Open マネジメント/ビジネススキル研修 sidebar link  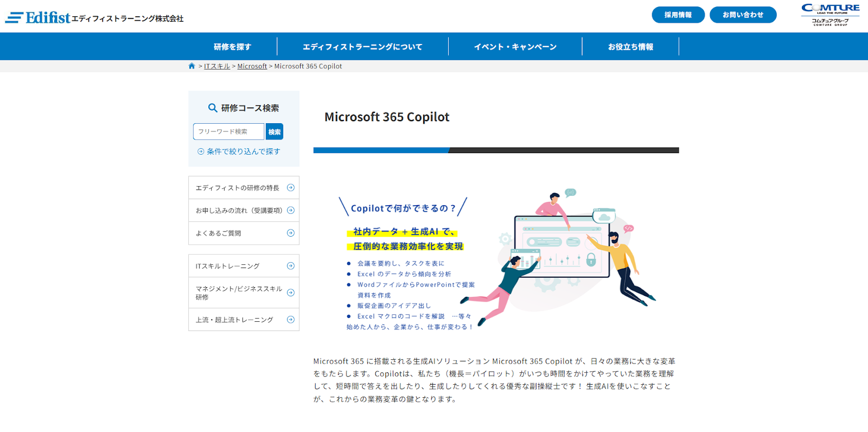pos(244,293)
